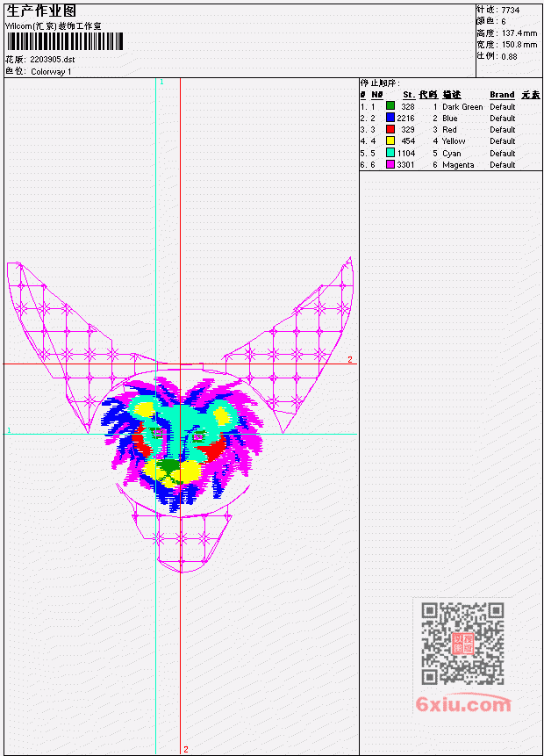Click the 描述 column header
This screenshot has width=544, height=756.
click(x=452, y=95)
